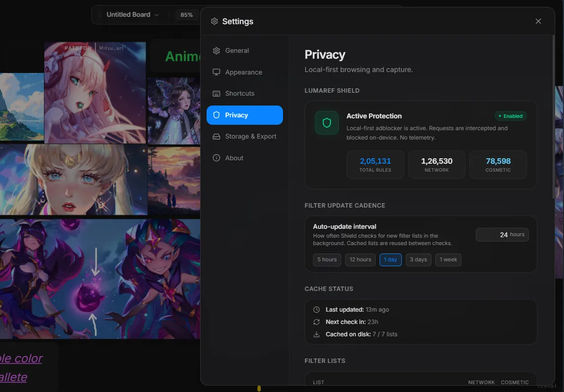
Task: Open the Untitled Board dropdown
Action: click(132, 15)
